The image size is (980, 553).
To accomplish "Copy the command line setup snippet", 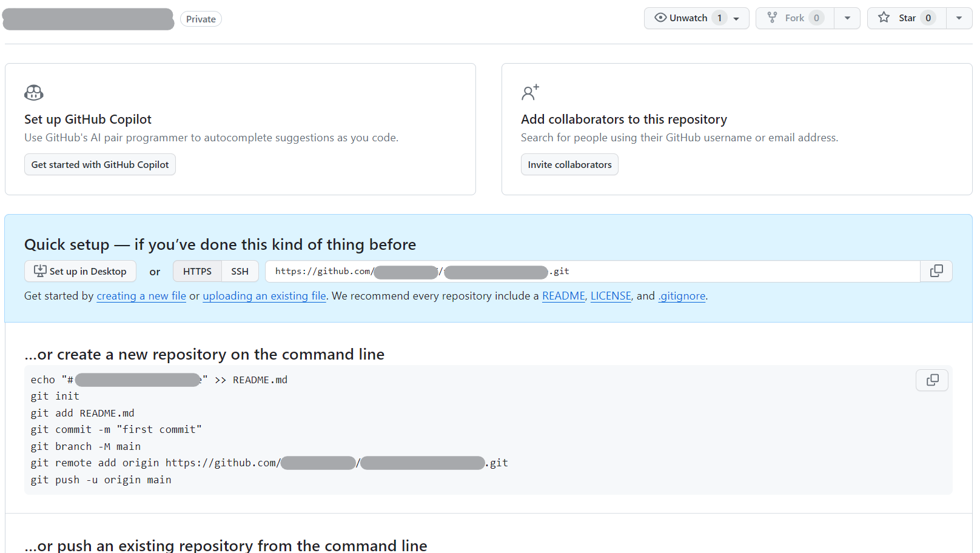I will tap(931, 380).
